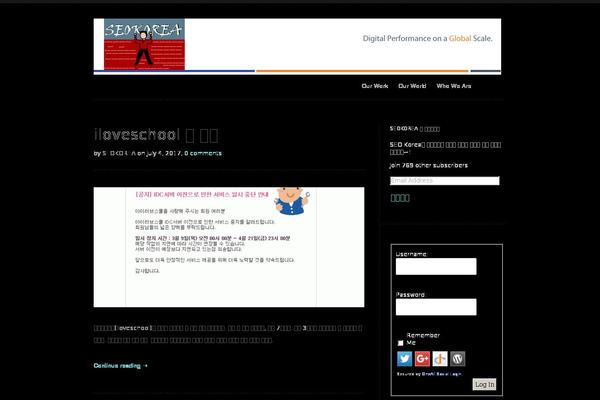Click the author name in the byline
Image resolution: width=600 pixels, height=400 pixels.
pos(119,153)
